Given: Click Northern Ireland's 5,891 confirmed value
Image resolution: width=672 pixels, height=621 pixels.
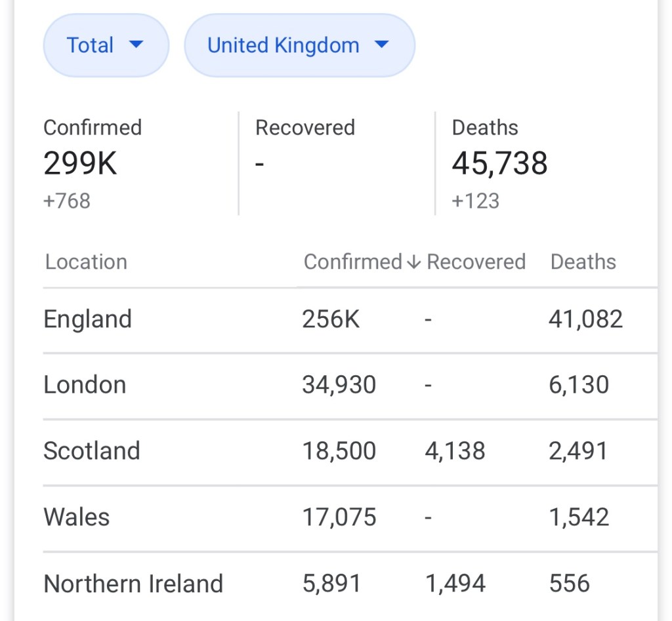Looking at the screenshot, I should [x=331, y=584].
